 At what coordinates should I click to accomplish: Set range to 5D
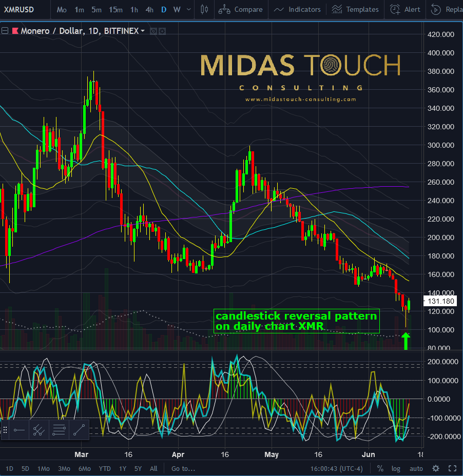pyautogui.click(x=25, y=468)
